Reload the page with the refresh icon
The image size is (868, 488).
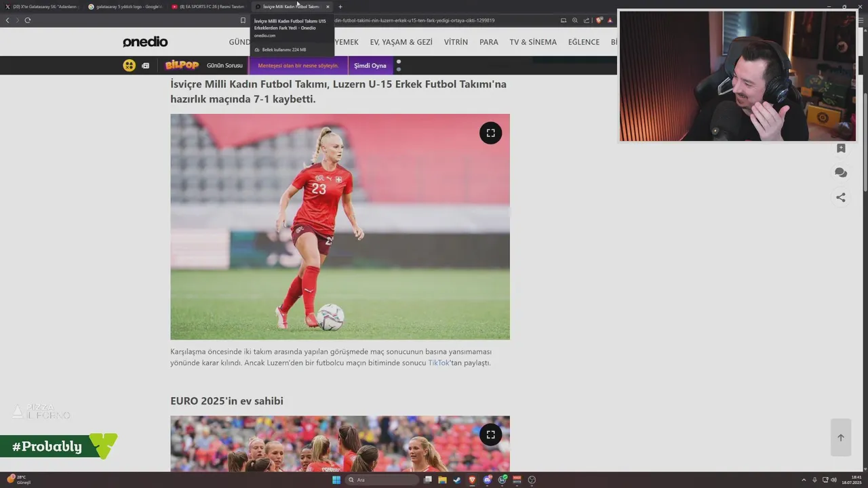point(28,20)
